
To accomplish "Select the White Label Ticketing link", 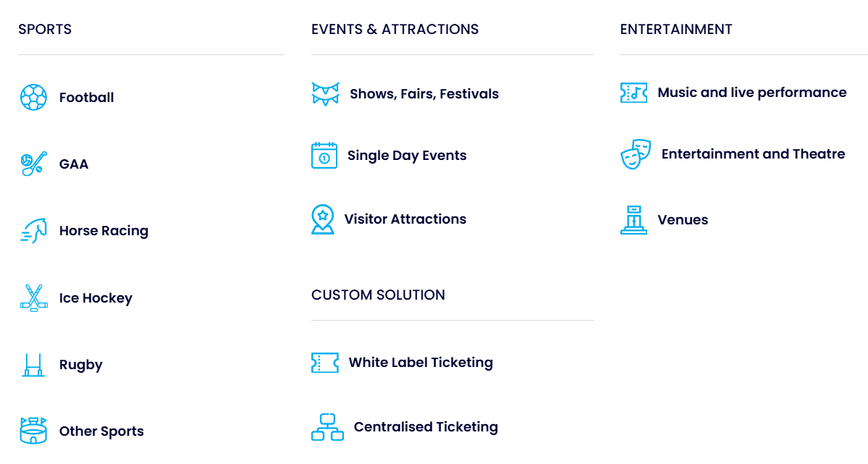I will pyautogui.click(x=421, y=363).
